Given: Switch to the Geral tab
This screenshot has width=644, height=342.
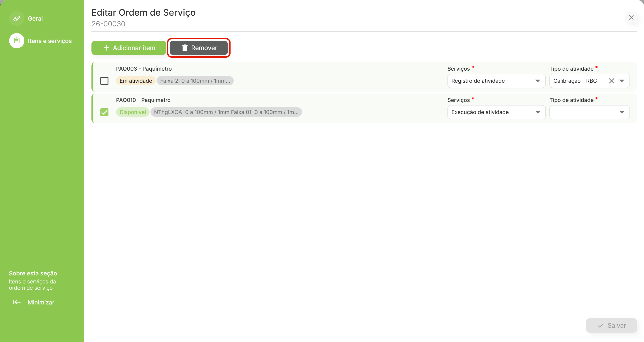Looking at the screenshot, I should 35,19.
